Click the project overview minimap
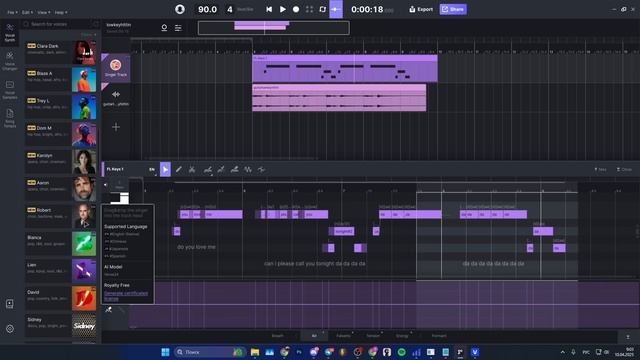Image resolution: width=640 pixels, height=360 pixels. [x=273, y=28]
